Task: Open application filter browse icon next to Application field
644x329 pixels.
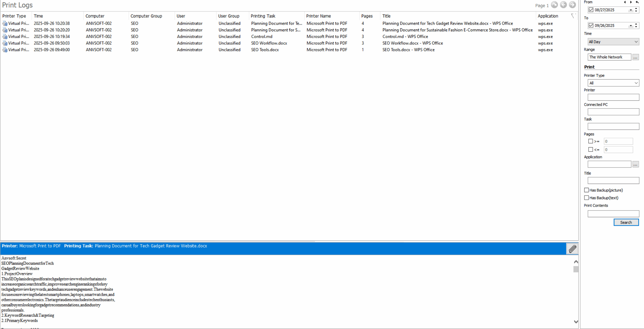Action: [635, 164]
